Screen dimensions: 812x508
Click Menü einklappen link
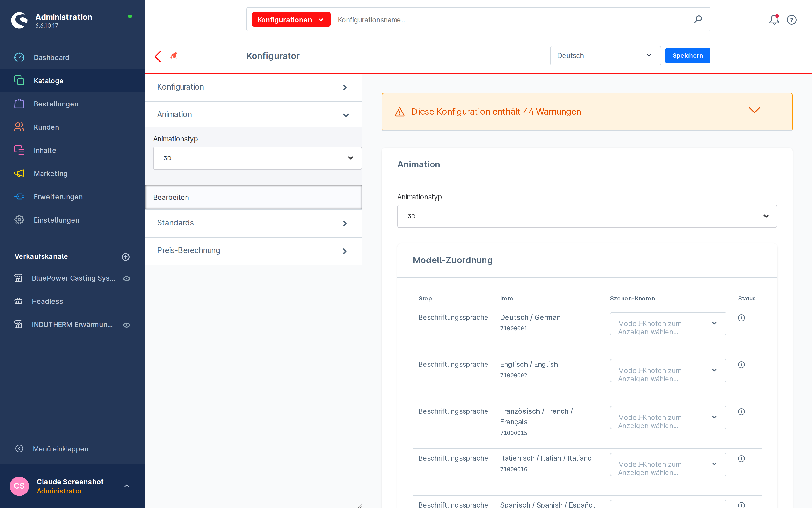click(x=61, y=449)
